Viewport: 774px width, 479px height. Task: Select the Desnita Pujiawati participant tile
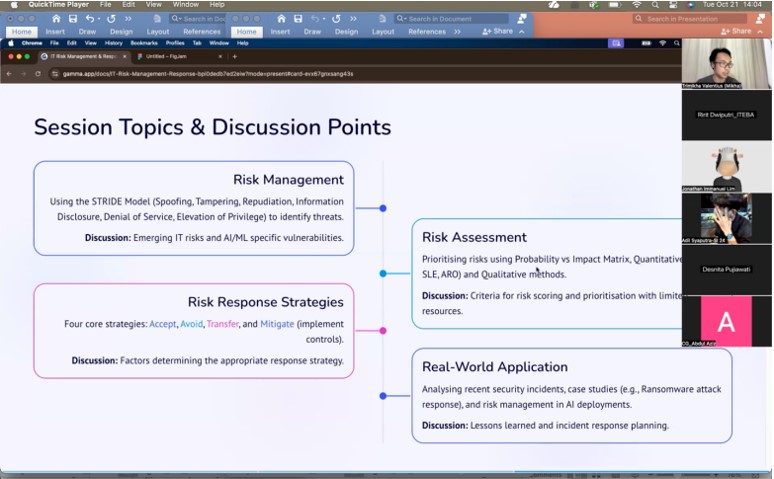726,269
